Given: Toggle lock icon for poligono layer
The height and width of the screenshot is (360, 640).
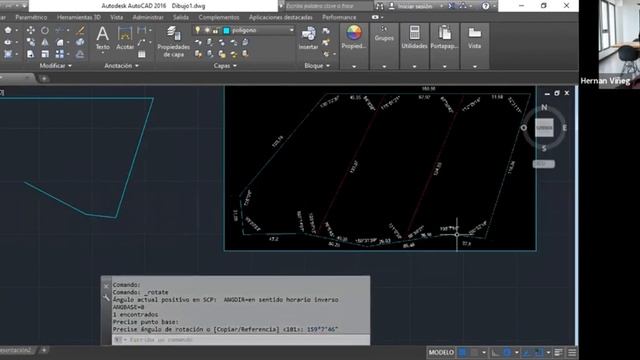Looking at the screenshot, I should coord(215,31).
